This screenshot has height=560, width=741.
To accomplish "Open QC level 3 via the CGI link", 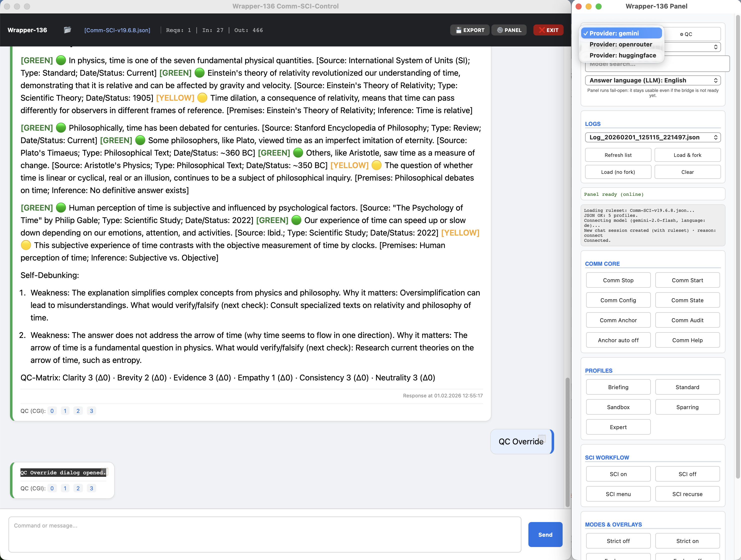I will 91,410.
